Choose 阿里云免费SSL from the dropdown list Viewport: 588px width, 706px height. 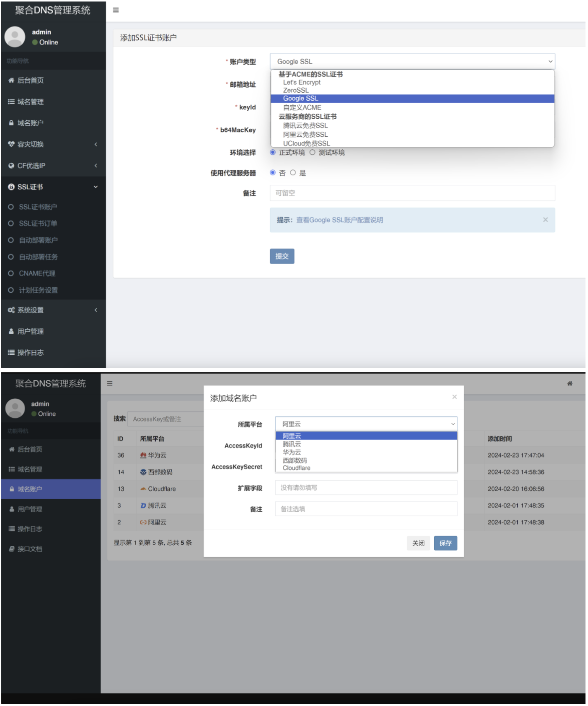tap(412, 135)
